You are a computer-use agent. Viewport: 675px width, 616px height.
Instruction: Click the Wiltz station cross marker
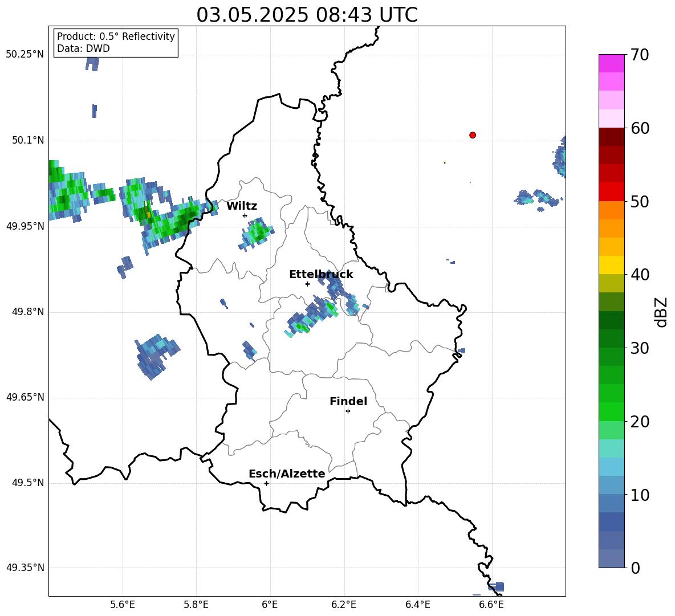point(245,215)
